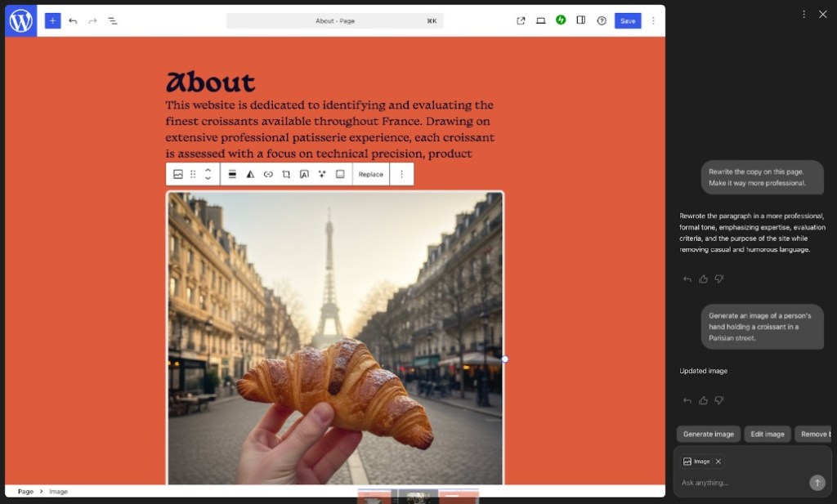Screen dimensions: 837x504
Task: Click the Generate image suggestion chip
Action: coord(708,434)
